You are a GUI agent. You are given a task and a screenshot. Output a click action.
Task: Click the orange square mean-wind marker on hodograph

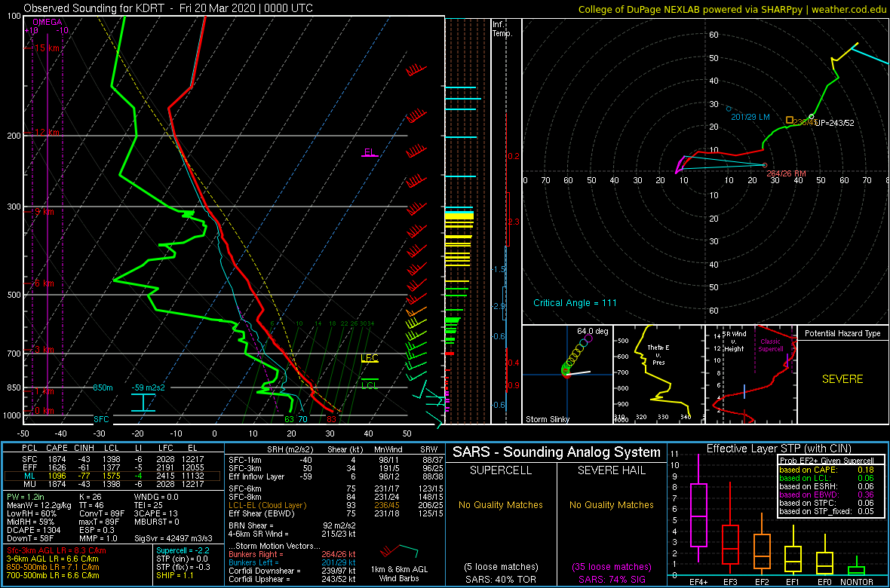click(x=789, y=120)
